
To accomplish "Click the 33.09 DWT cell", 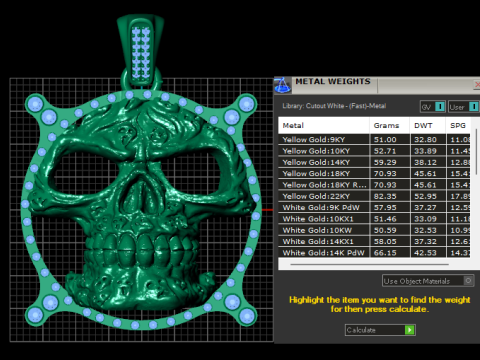I will [428, 219].
